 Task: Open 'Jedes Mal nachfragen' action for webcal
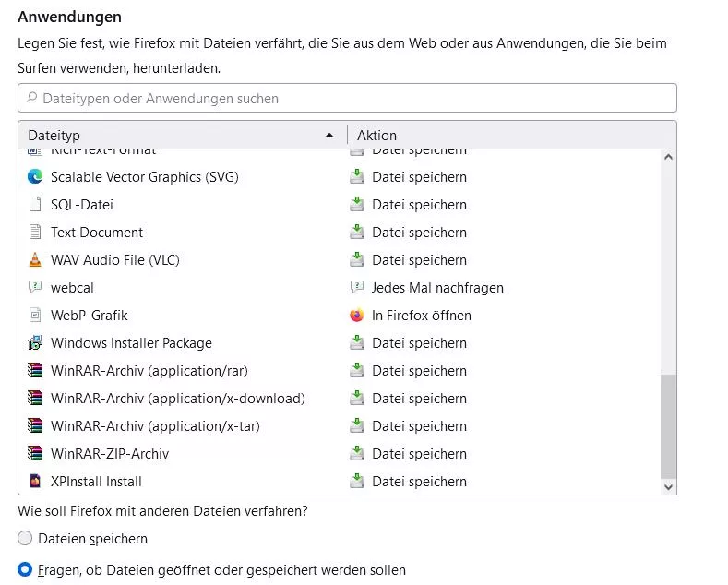tap(437, 288)
